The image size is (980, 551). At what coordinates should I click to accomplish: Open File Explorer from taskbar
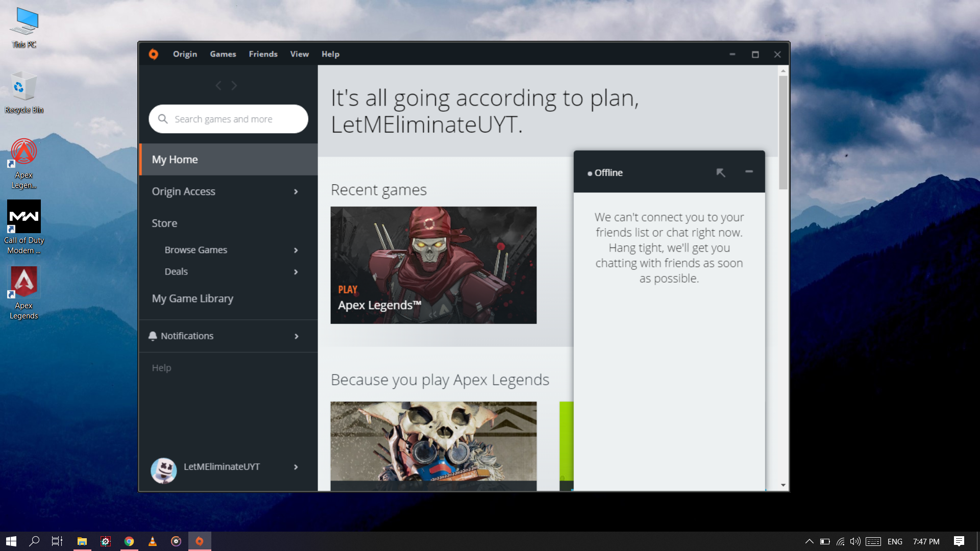tap(82, 541)
